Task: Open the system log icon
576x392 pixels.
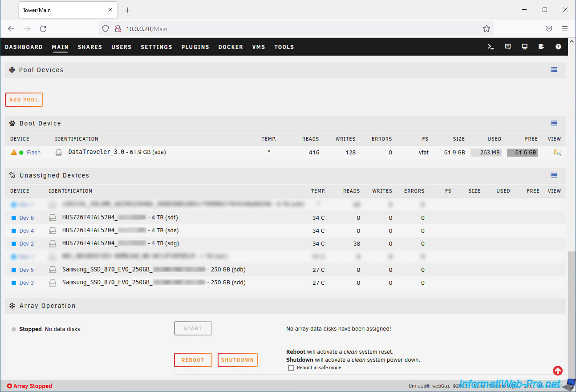Action: tap(541, 47)
